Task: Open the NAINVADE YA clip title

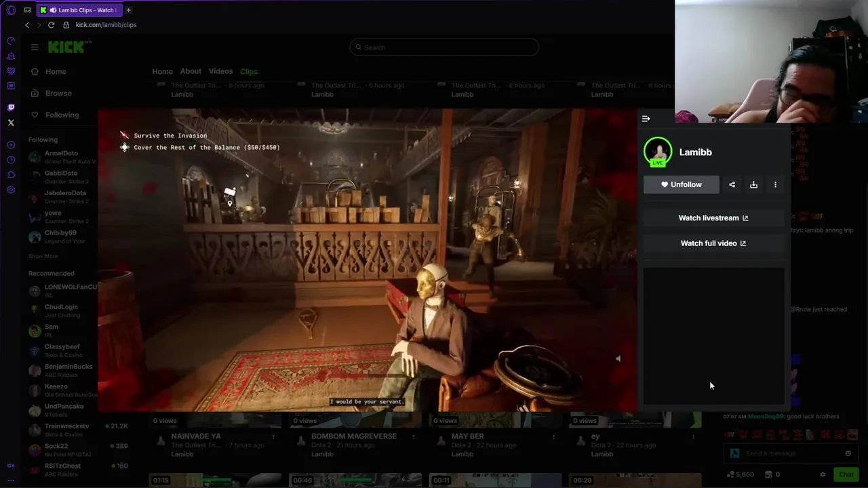Action: (196, 436)
